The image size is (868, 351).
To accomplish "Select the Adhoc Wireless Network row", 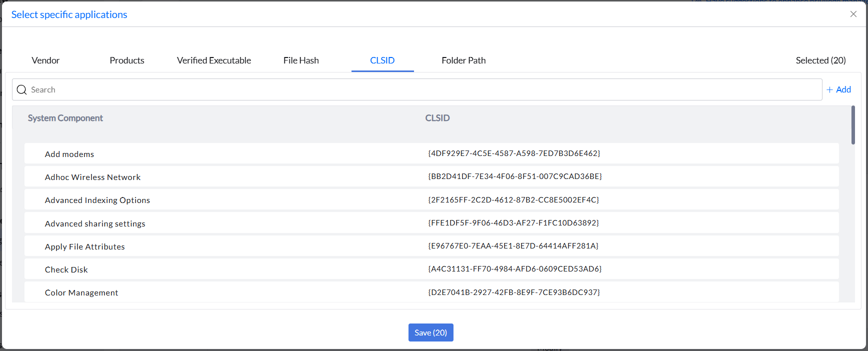I will 431,176.
